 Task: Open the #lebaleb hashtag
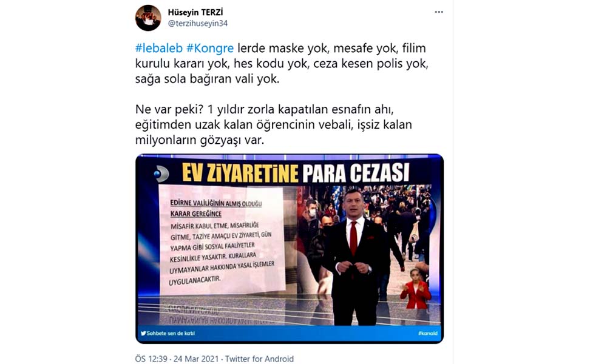[x=158, y=48]
